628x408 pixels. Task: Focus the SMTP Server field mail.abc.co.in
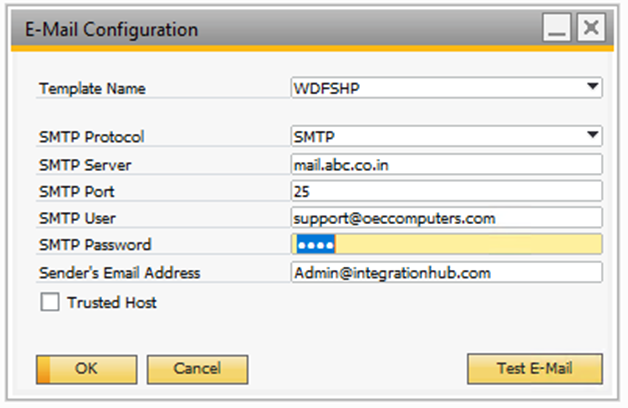tap(446, 164)
